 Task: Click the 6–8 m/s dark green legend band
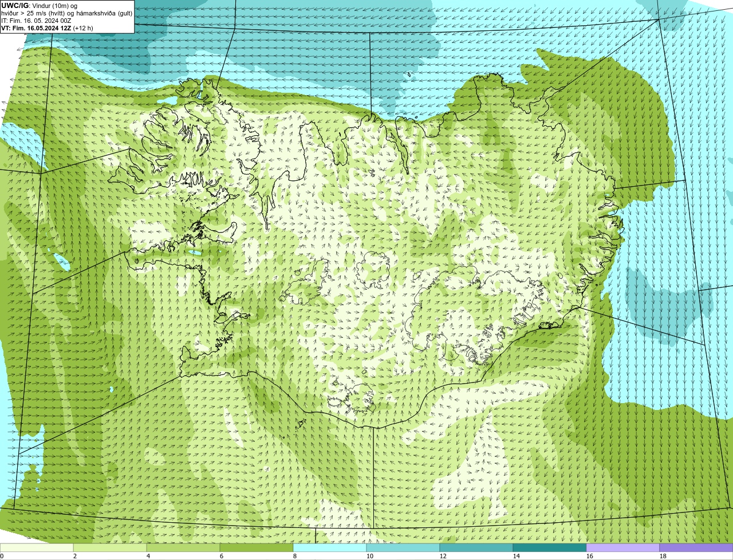tap(257, 548)
